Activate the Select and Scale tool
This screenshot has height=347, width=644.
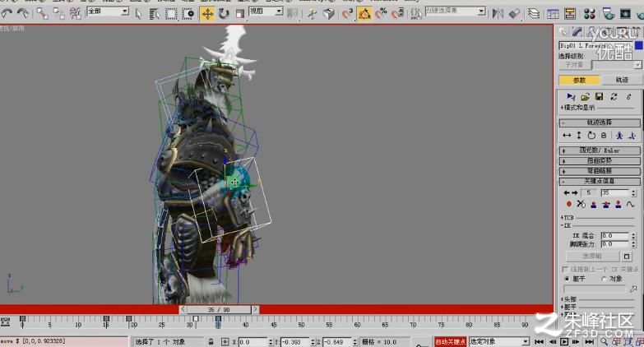[x=240, y=14]
